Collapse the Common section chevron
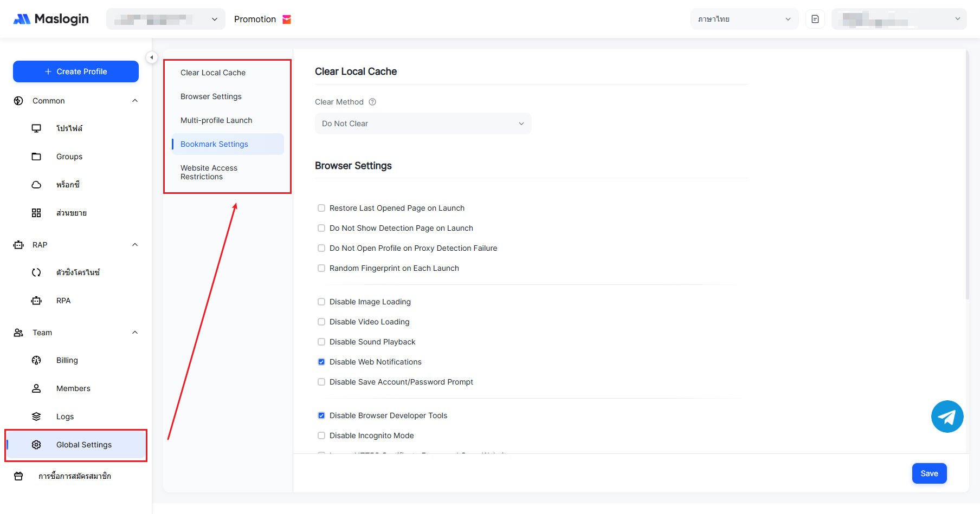 (135, 101)
